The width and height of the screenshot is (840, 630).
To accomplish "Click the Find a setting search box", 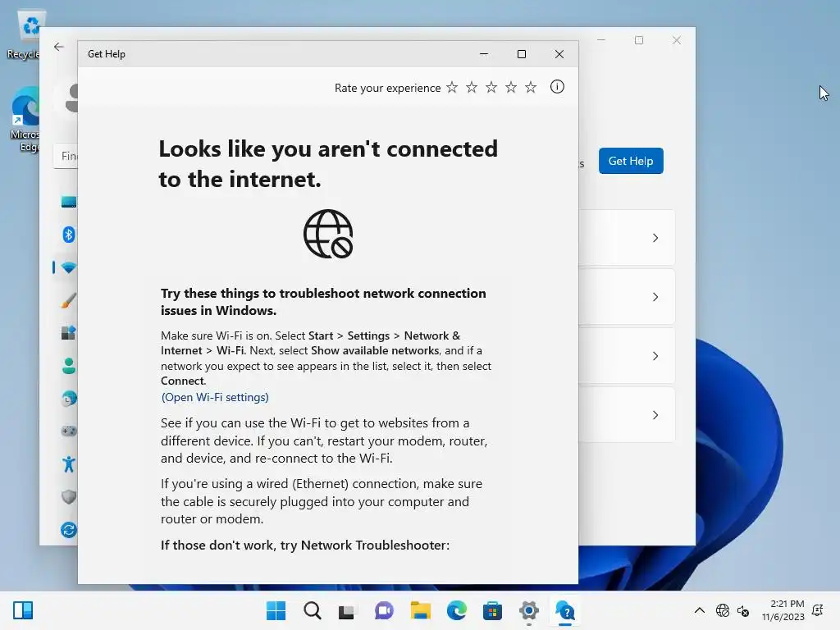I will click(x=66, y=156).
